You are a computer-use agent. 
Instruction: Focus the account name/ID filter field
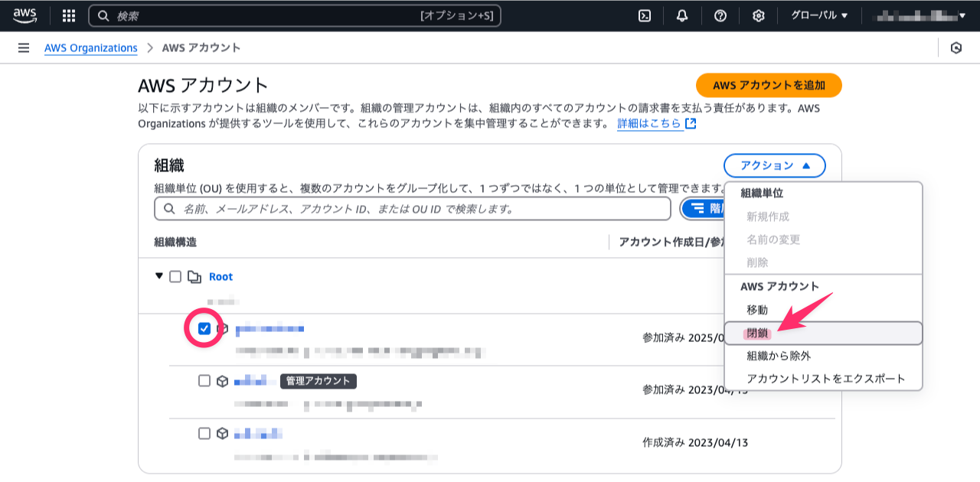[x=413, y=208]
